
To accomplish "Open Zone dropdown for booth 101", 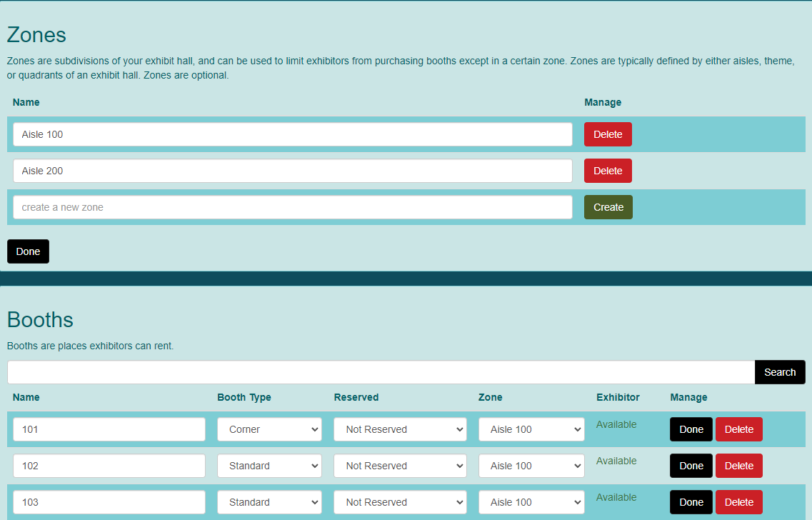I will tap(531, 429).
